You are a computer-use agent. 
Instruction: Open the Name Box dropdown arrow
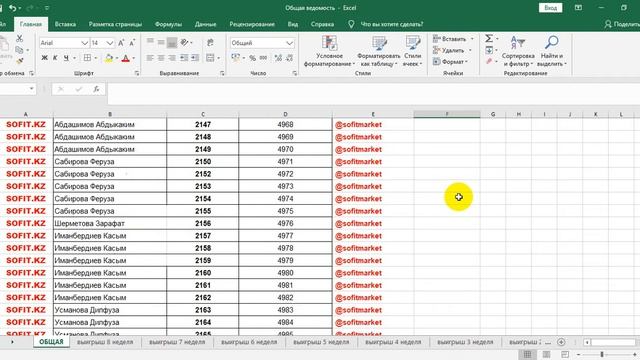31,89
